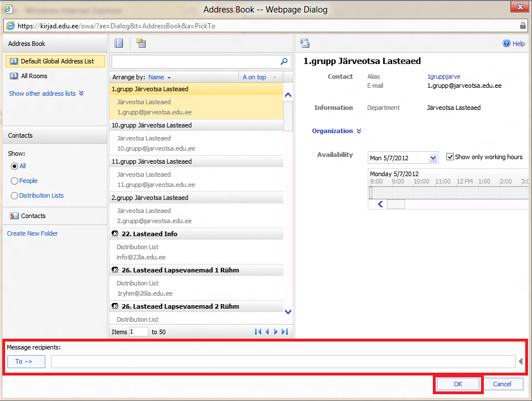The image size is (532, 401).
Task: Click the URL in the address bar
Action: 116,26
